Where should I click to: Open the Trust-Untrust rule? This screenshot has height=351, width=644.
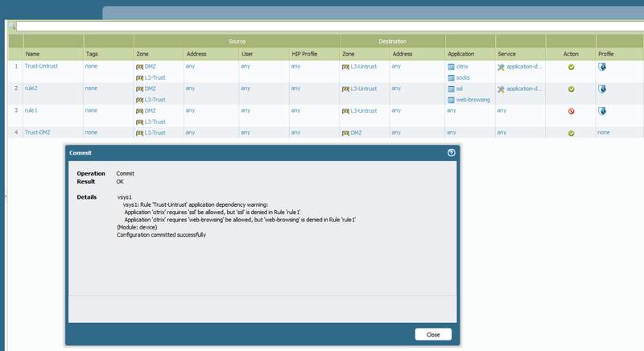point(41,66)
